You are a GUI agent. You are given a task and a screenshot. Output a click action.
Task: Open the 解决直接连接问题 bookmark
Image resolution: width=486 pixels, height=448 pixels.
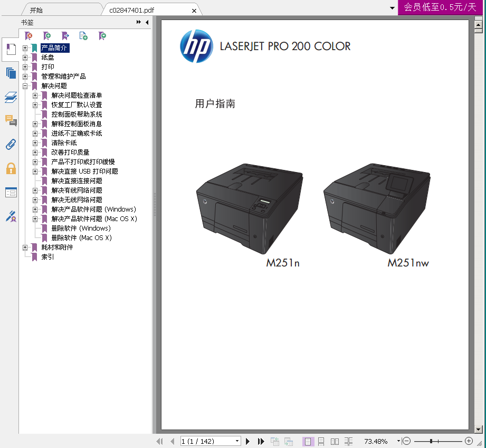pos(77,181)
